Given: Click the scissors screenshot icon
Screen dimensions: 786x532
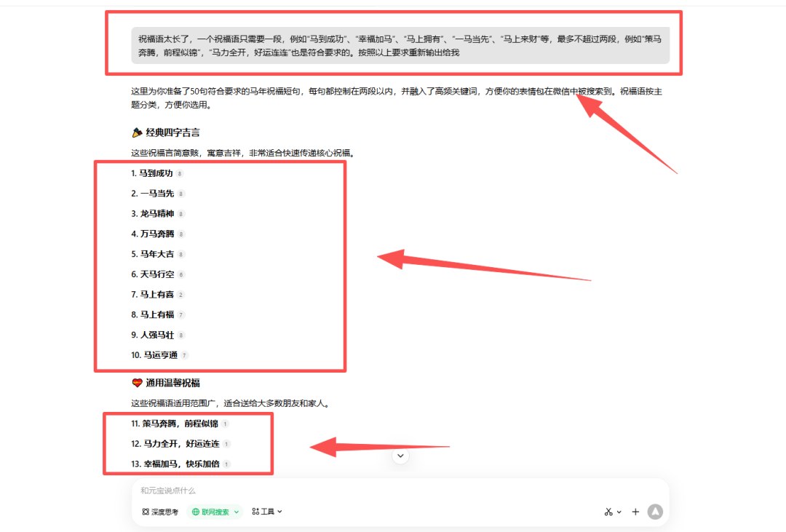Looking at the screenshot, I should pos(608,512).
